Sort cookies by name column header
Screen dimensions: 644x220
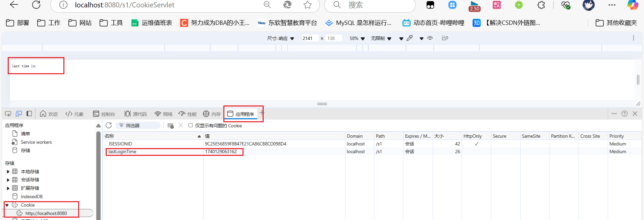[x=153, y=136]
